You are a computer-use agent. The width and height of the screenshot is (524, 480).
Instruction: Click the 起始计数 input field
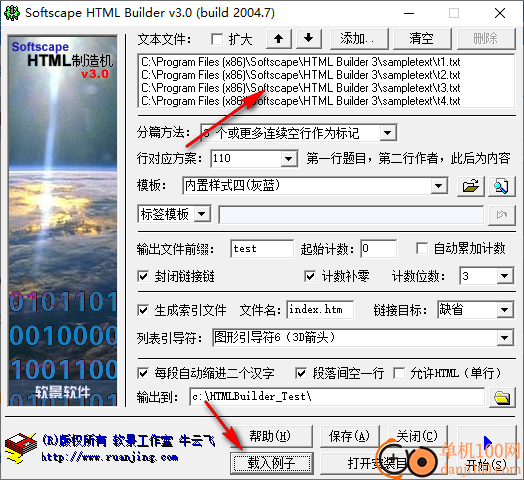(379, 249)
